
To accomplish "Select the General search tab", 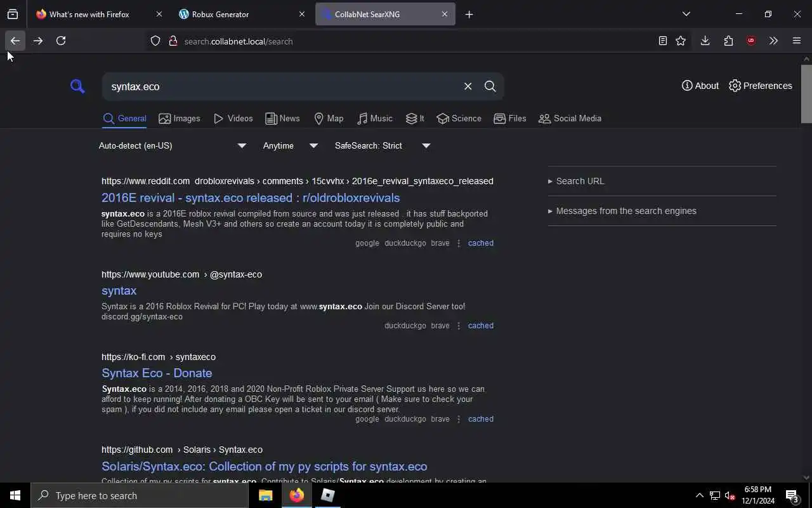I will (x=124, y=118).
